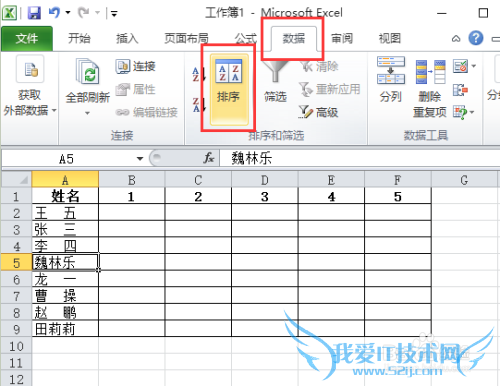Viewport: 500px width, 386px height.
Task: Click cell containing 李 四
Action: click(65, 246)
